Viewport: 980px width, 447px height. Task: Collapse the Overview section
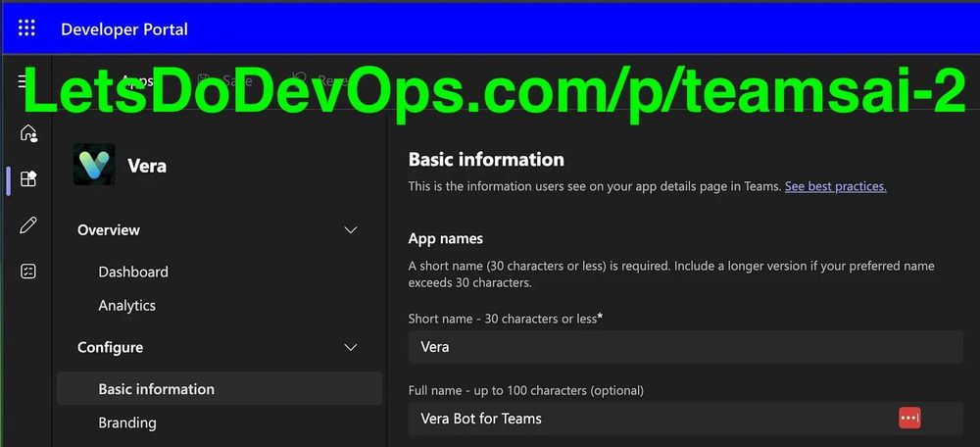(x=351, y=230)
